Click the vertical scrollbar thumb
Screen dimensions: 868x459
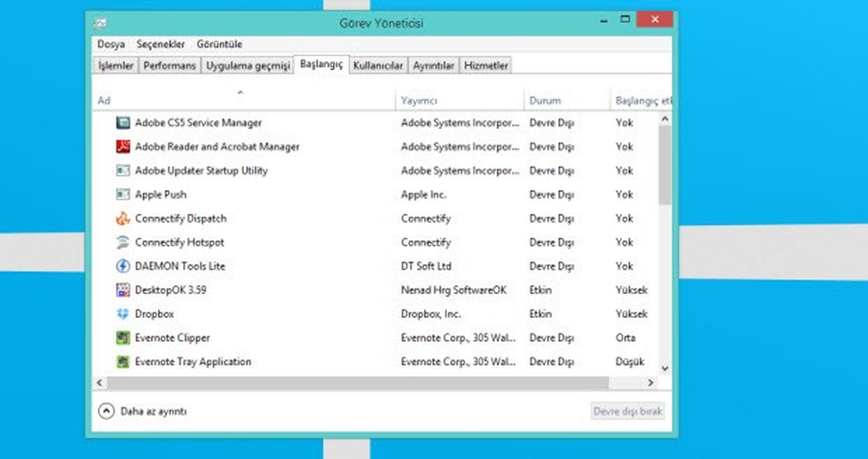pos(665,164)
